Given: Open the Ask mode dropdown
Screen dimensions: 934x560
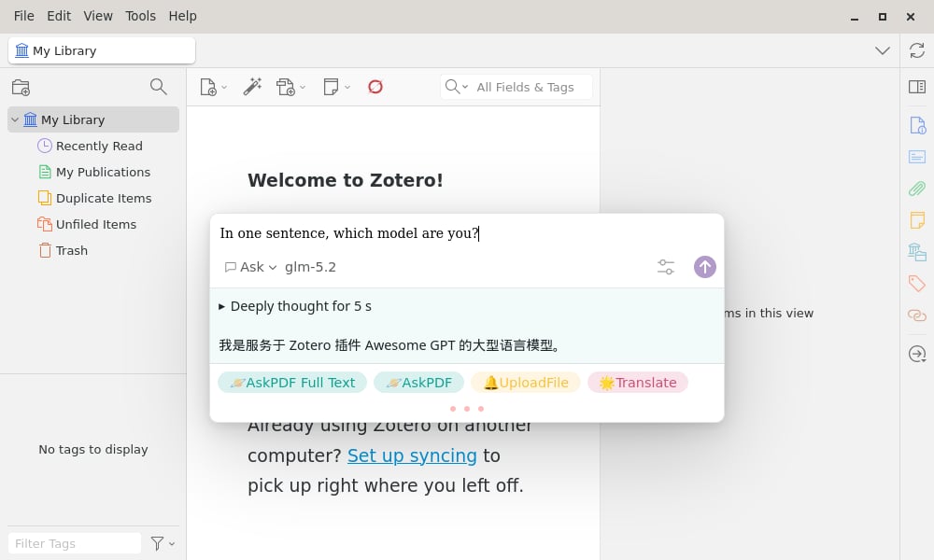Looking at the screenshot, I should click(250, 267).
